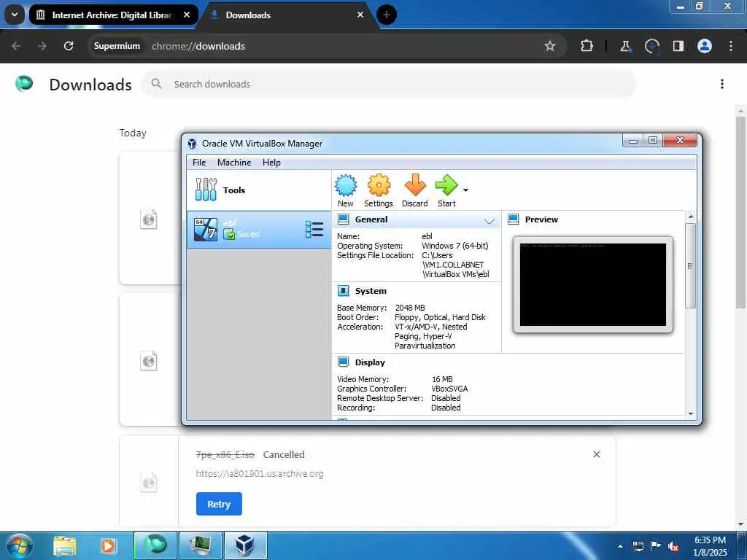The height and width of the screenshot is (560, 747).
Task: Open the browser extensions puzzle icon
Action: coord(587,46)
